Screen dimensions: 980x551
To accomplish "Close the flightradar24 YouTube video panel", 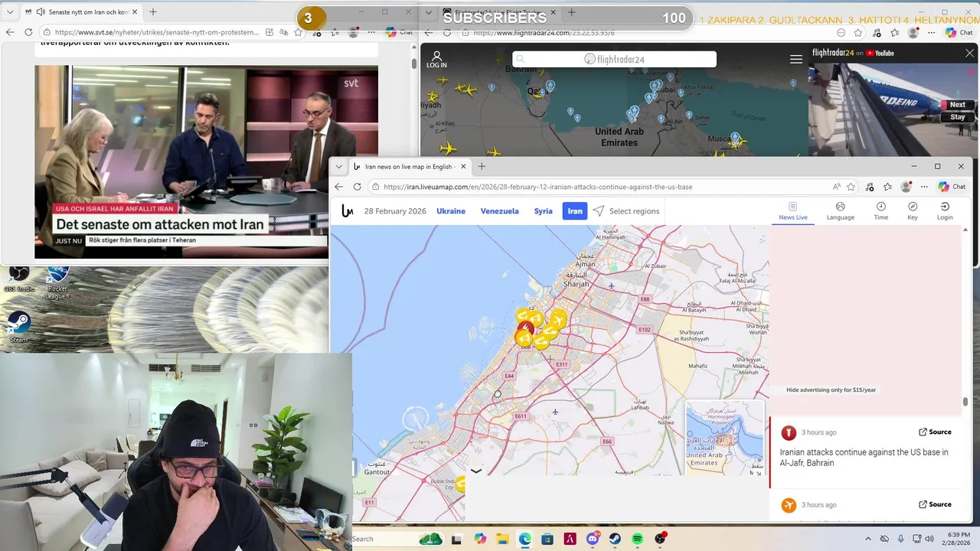I will tap(969, 53).
